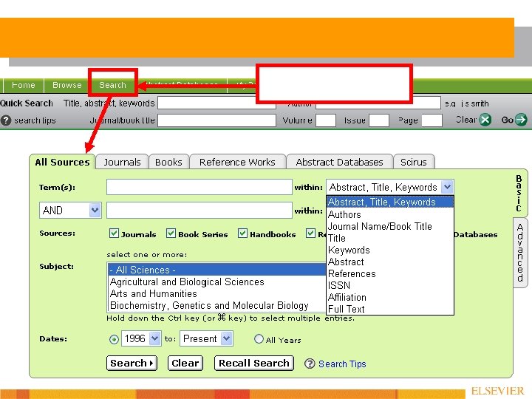532x399 pixels.
Task: Focus the Journal/book title input field
Action: click(x=216, y=120)
